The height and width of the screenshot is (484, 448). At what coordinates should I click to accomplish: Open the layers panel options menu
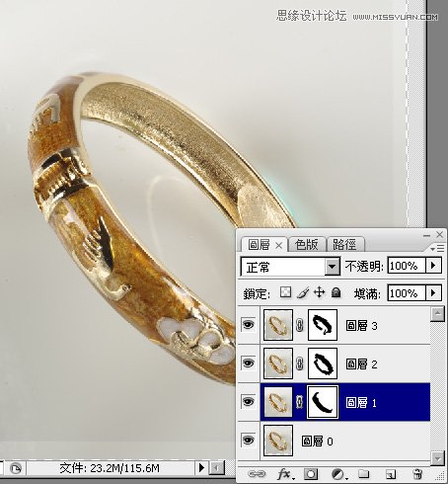437,249
